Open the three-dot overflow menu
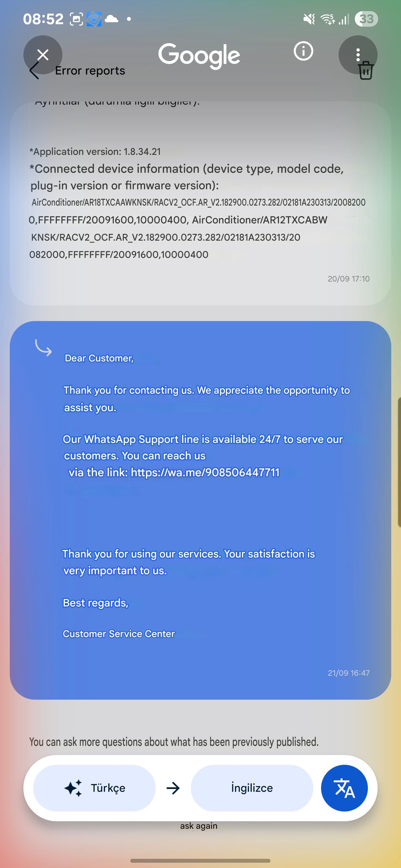 pyautogui.click(x=358, y=55)
